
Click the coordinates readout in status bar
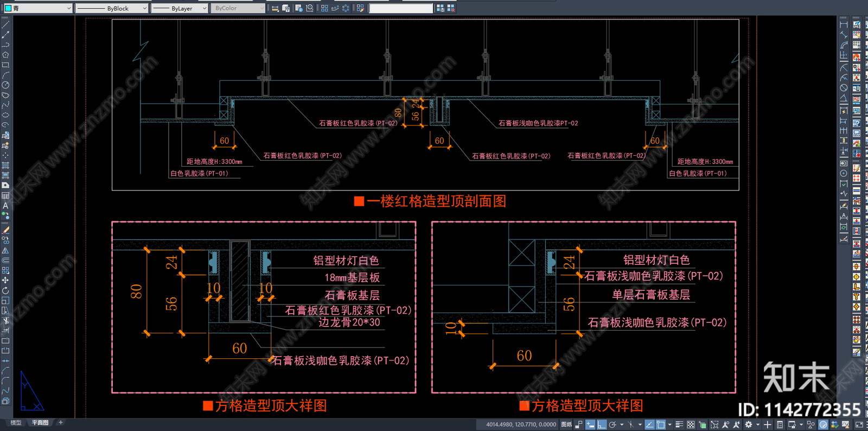click(521, 424)
